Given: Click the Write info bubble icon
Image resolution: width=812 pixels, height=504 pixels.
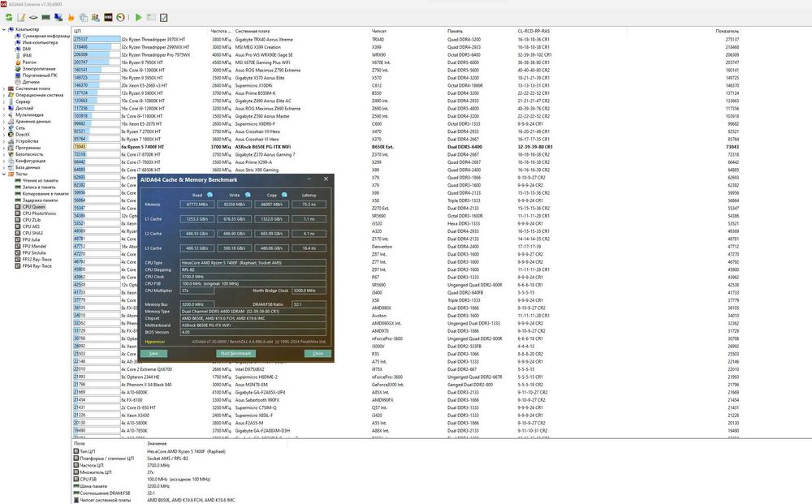Looking at the screenshot, I should click(x=248, y=195).
